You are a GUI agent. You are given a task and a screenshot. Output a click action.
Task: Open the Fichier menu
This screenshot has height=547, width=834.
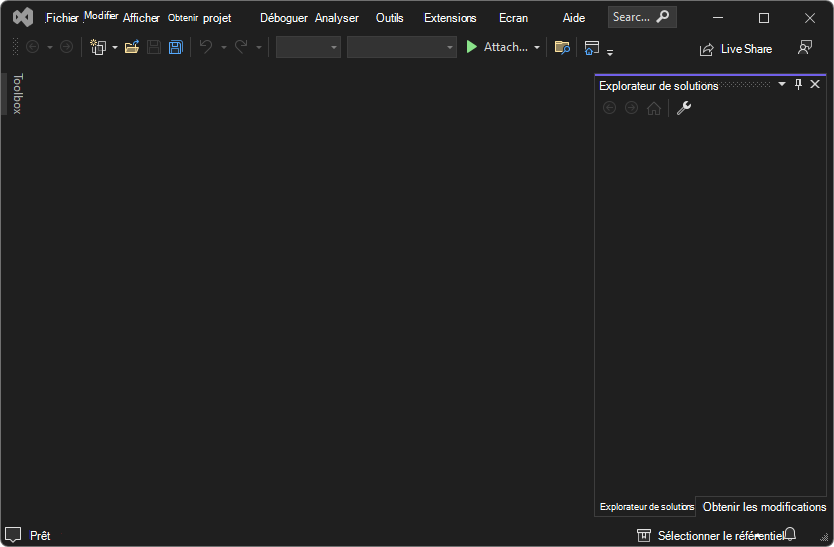point(62,18)
